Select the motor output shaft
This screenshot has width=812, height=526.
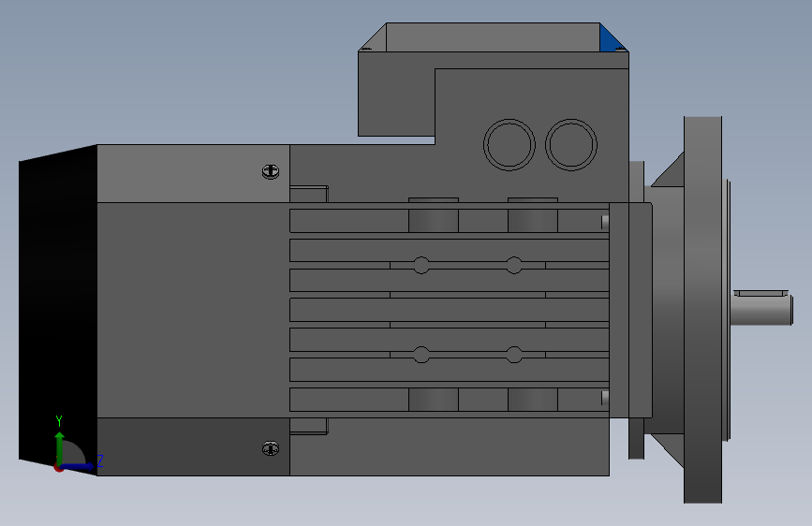pos(761,310)
